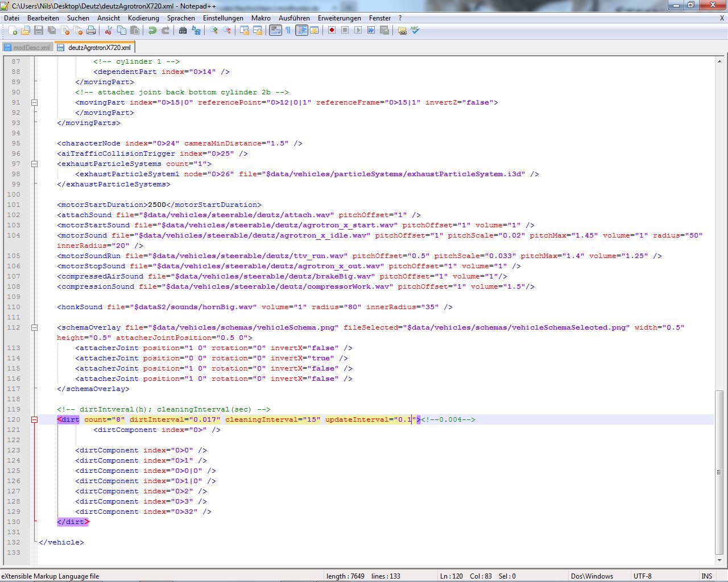Open the ? help menu
The width and height of the screenshot is (728, 582).
400,18
